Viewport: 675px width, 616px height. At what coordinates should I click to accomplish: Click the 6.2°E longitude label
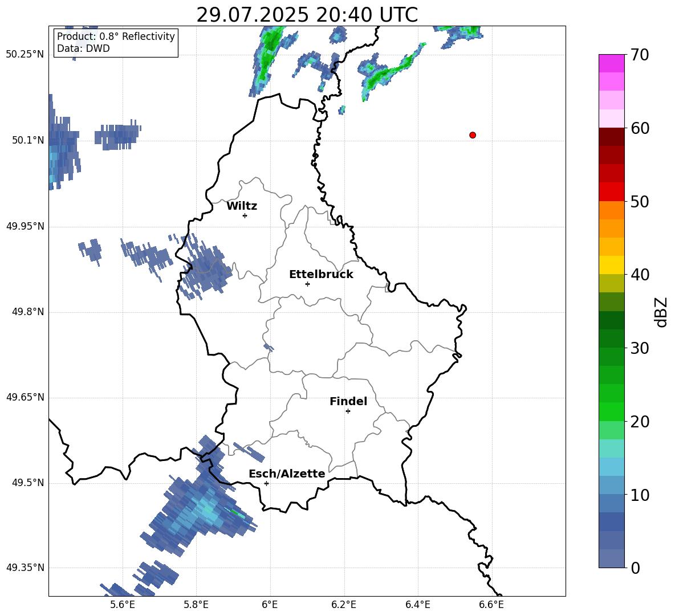tap(344, 605)
